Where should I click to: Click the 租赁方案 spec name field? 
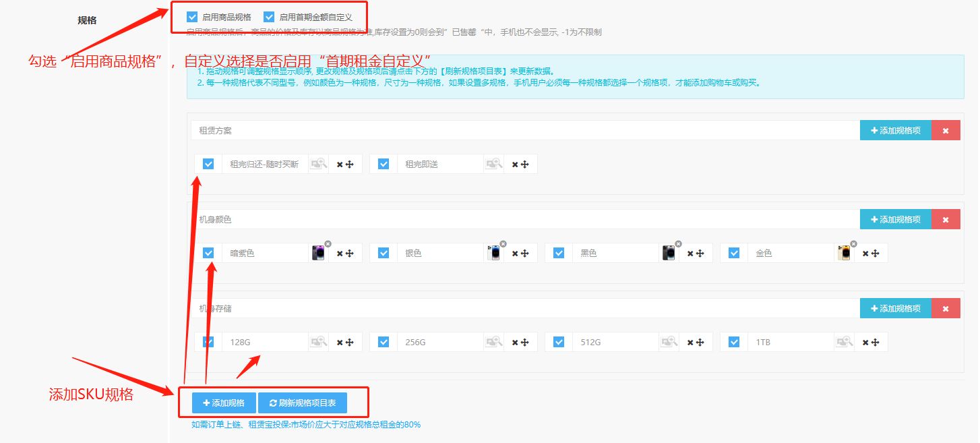pyautogui.click(x=525, y=130)
